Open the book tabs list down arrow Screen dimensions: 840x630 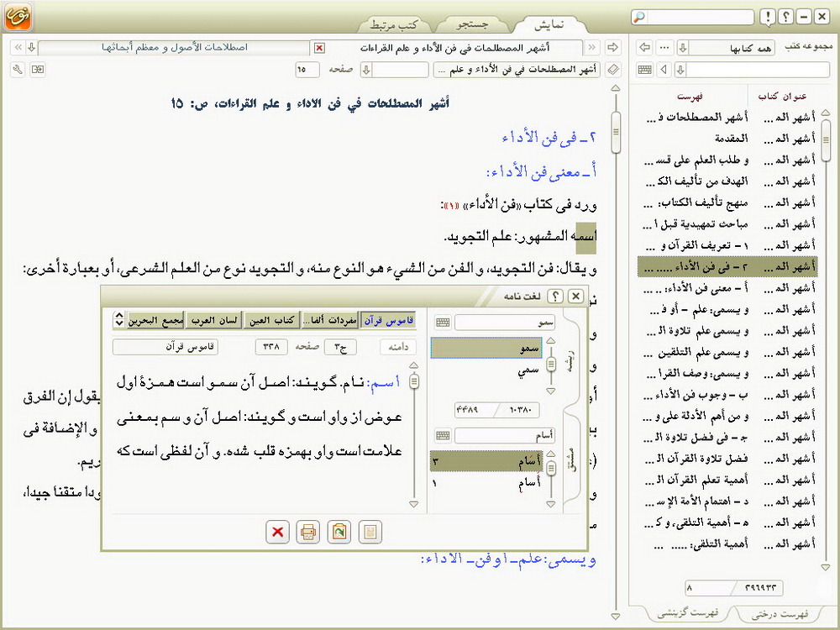(32, 48)
